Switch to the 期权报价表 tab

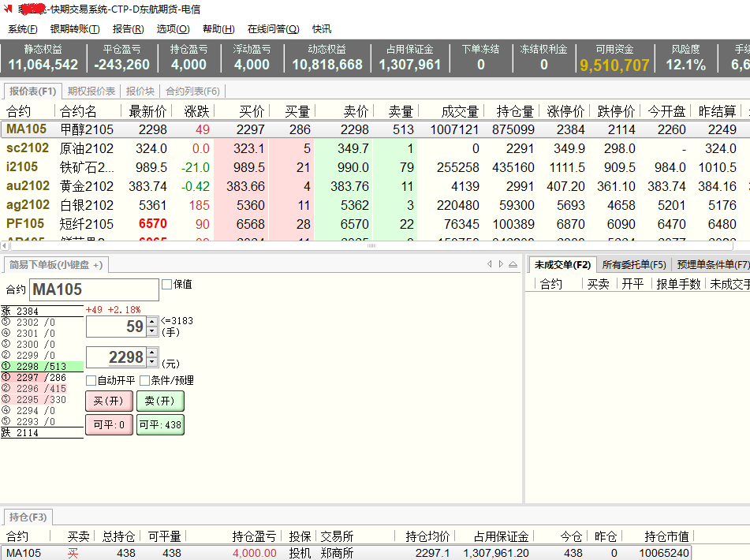click(91, 91)
